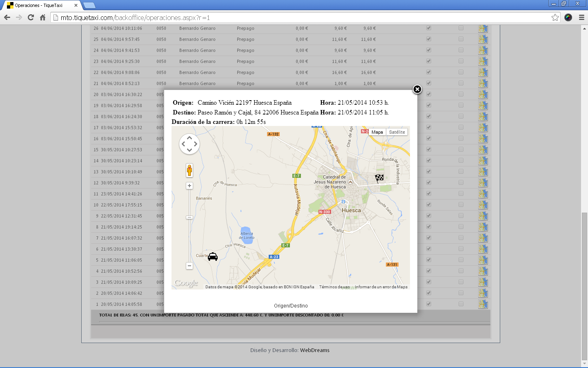Bookmark this page with the star icon
The height and width of the screenshot is (368, 588).
[555, 18]
